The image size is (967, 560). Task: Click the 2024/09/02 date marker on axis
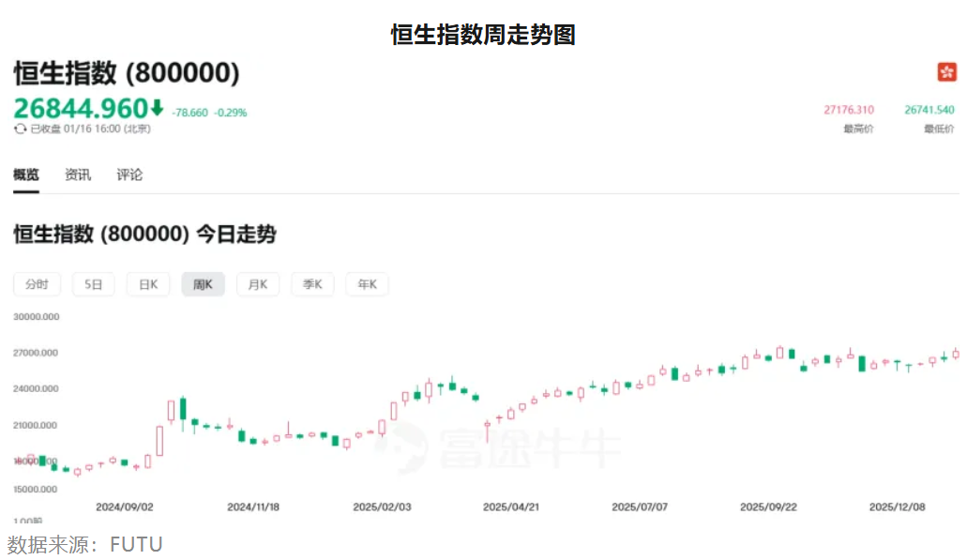pos(125,507)
